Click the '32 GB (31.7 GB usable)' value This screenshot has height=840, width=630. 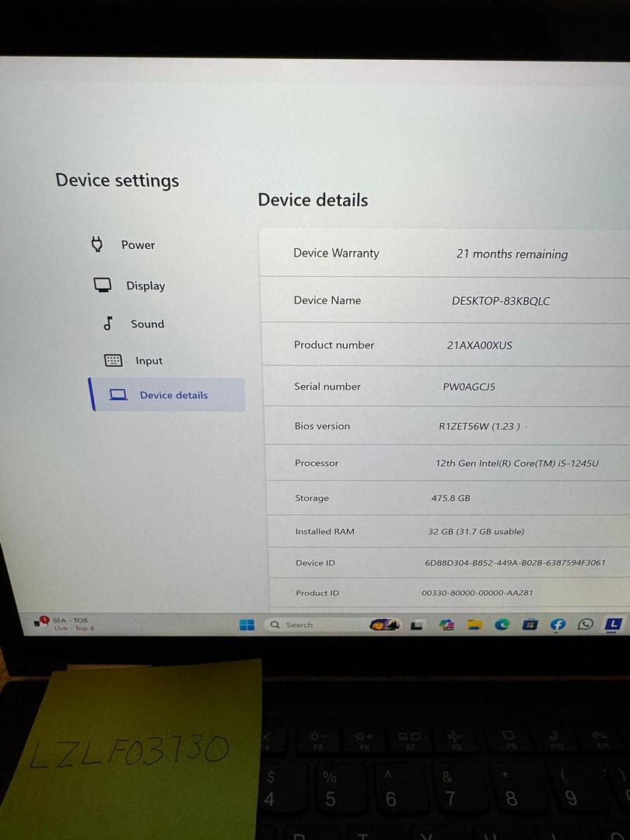coord(476,531)
